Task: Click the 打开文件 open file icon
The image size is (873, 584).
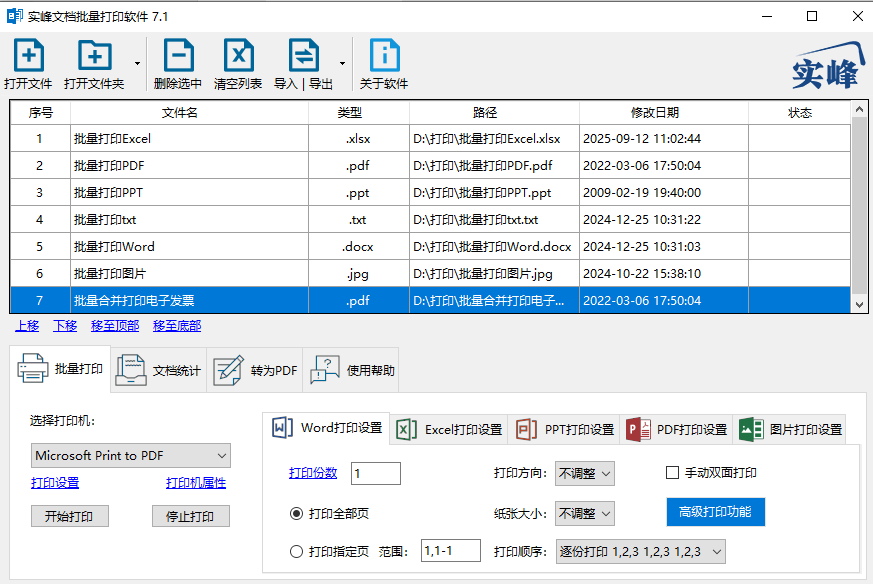Action: tap(28, 55)
